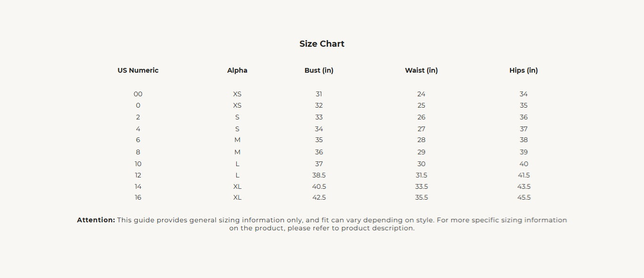Image resolution: width=644 pixels, height=278 pixels.
Task: Click hips value 41.5
Action: [x=524, y=175]
